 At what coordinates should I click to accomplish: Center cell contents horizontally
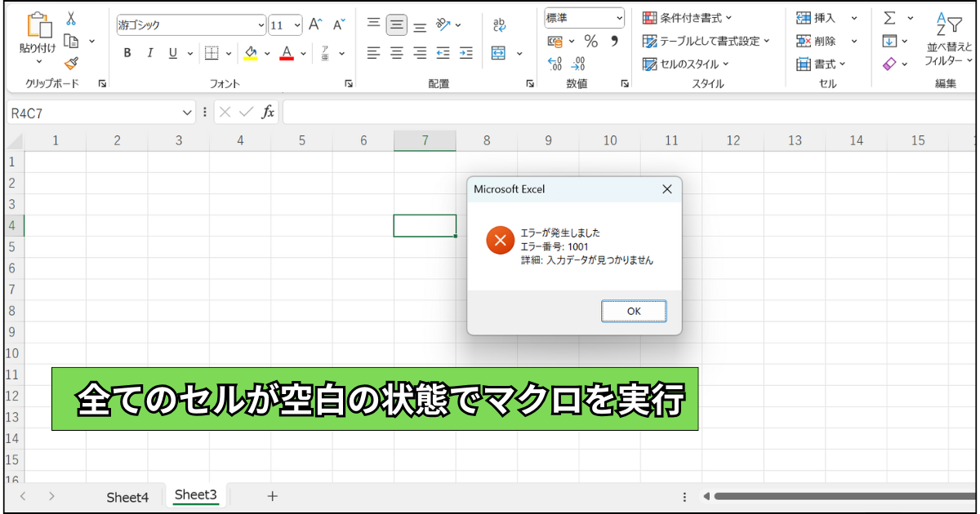pyautogui.click(x=397, y=53)
